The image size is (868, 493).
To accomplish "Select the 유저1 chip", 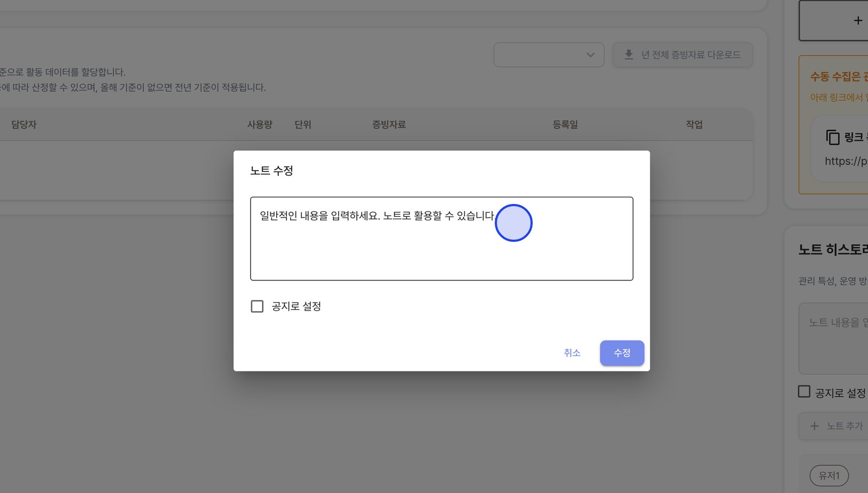I will pos(829,476).
